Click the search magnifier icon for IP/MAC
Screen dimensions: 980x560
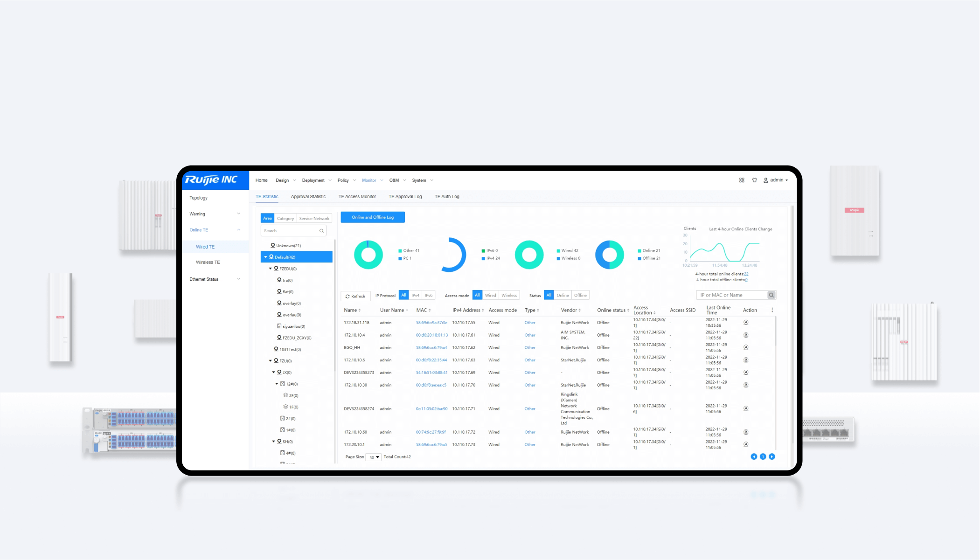point(772,295)
